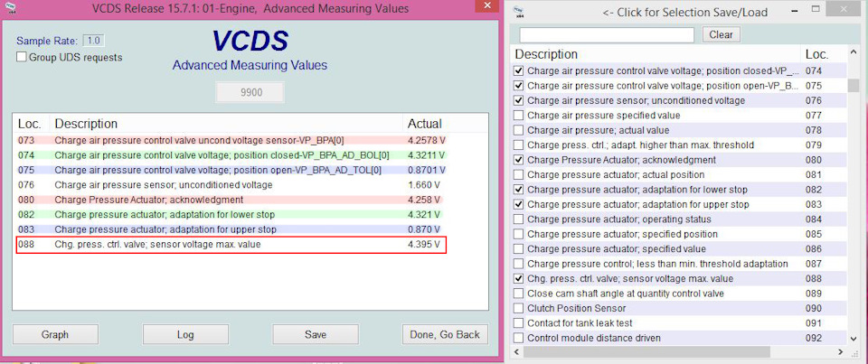The image size is (868, 364).
Task: Check Charge air pressure specified value
Action: [518, 116]
